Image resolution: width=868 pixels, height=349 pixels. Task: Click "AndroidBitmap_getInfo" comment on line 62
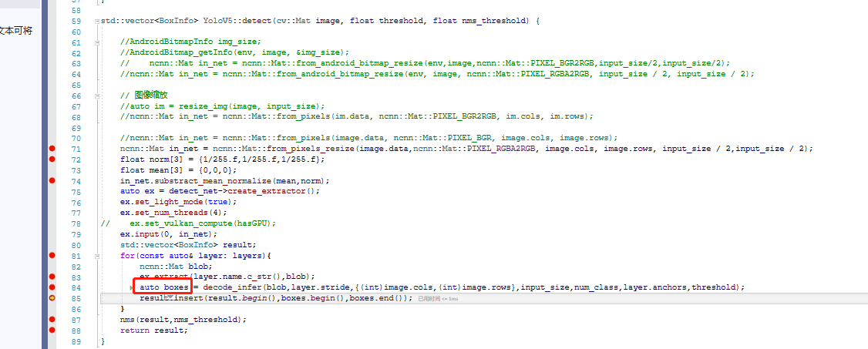tap(180, 53)
